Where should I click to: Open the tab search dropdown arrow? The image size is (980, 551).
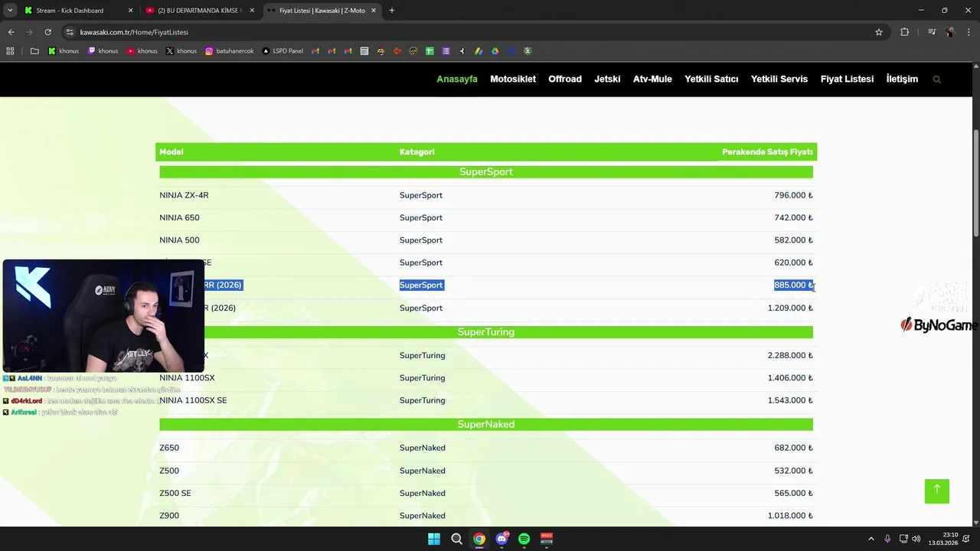pos(10,11)
